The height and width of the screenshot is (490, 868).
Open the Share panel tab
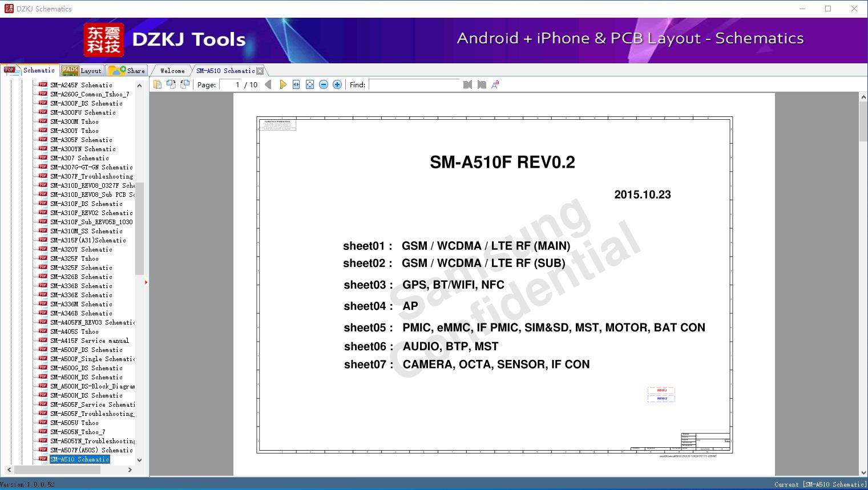tap(127, 71)
